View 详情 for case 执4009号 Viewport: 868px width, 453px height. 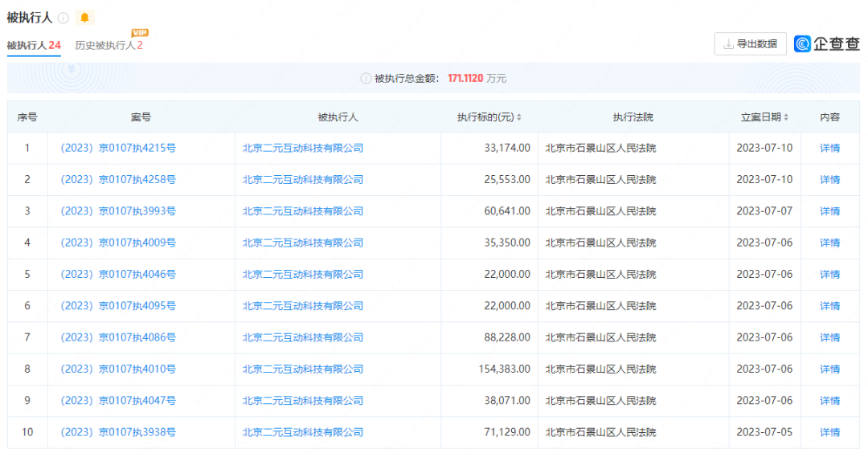(829, 243)
